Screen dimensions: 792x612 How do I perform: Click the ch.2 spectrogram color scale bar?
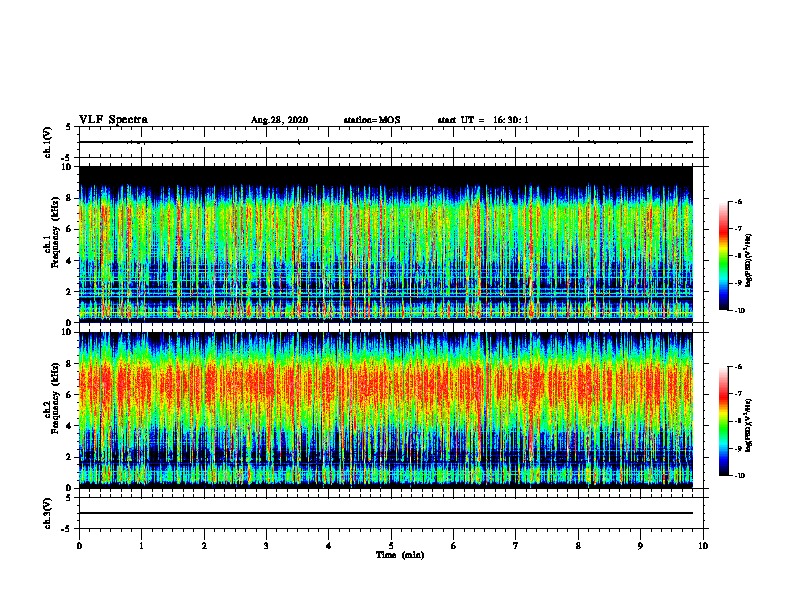tap(724, 421)
